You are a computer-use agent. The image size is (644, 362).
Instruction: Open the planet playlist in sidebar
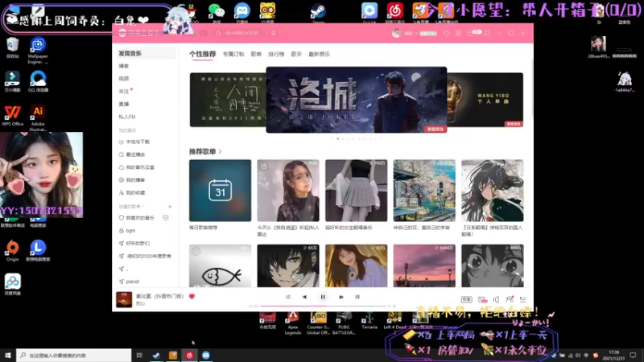tap(130, 282)
